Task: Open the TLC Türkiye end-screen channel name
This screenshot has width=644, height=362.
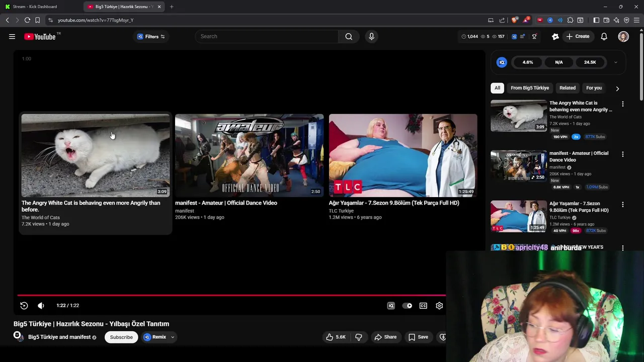Action: click(x=341, y=211)
